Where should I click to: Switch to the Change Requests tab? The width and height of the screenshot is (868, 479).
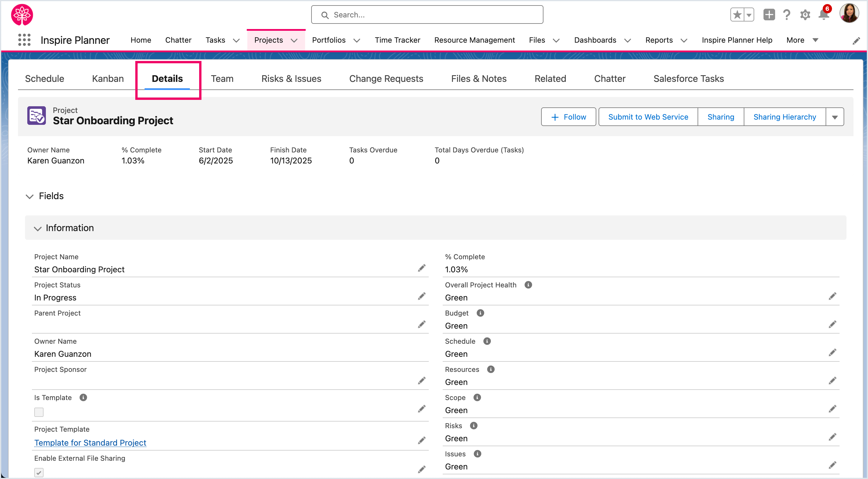click(x=386, y=79)
